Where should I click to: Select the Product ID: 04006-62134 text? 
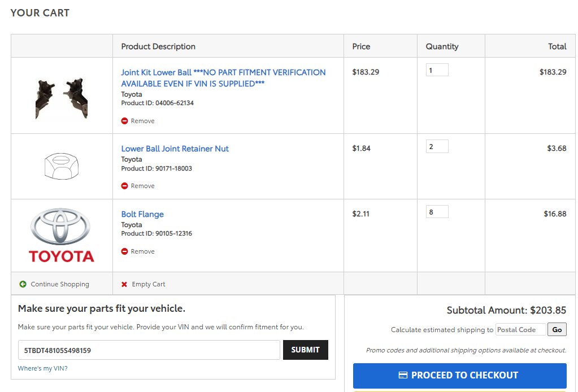click(158, 103)
